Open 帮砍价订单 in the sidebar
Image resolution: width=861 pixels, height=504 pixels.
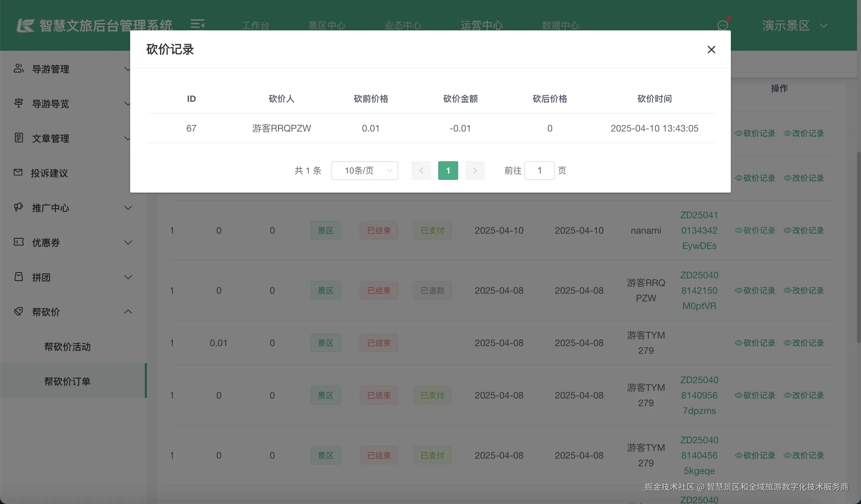point(67,381)
